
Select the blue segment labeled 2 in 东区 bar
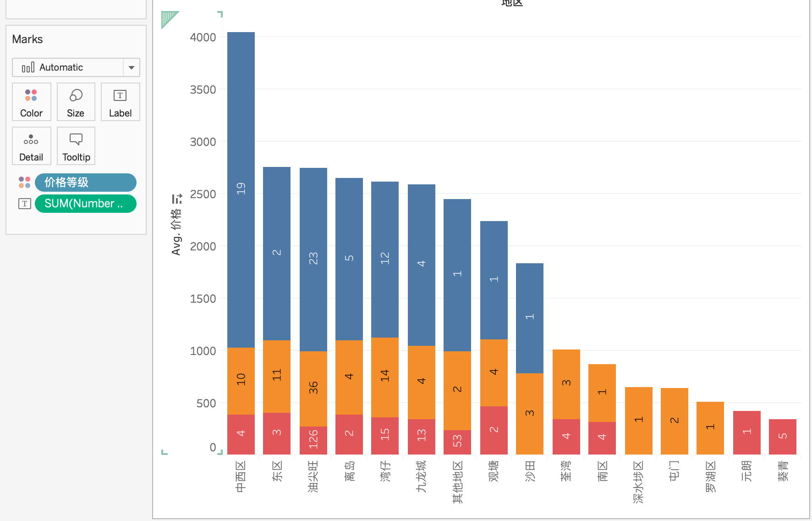click(x=277, y=254)
